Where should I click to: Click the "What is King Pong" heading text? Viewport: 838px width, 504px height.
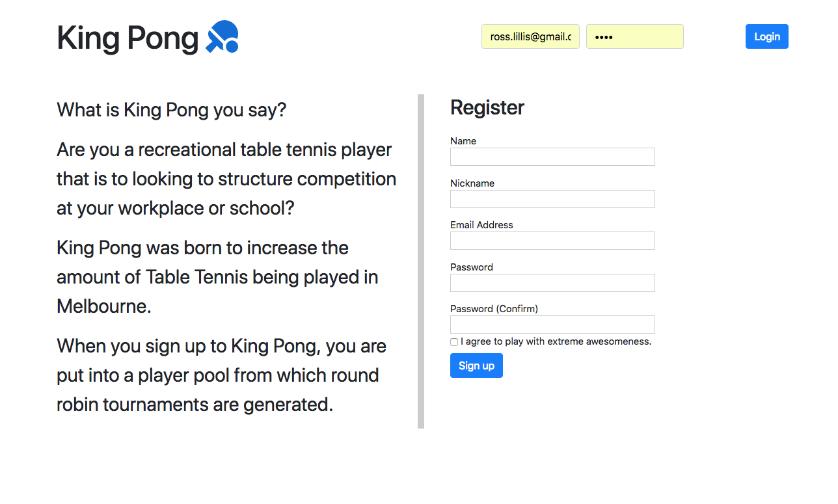[171, 110]
